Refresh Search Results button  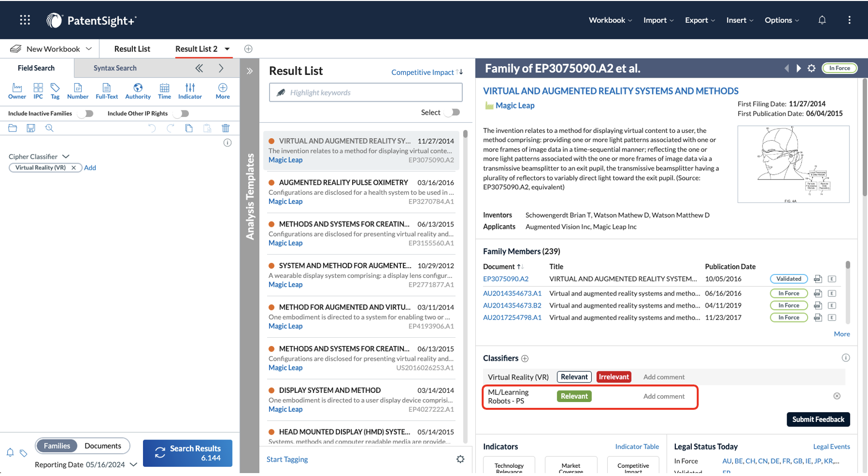point(187,453)
